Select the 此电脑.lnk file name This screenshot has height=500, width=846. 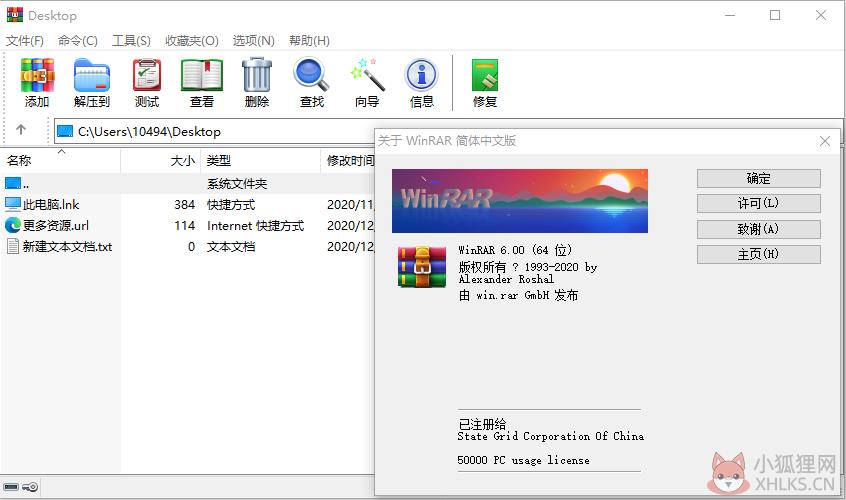[51, 204]
